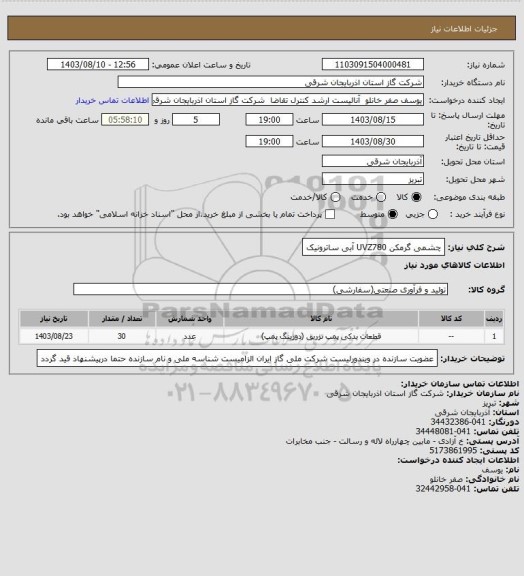Click the buyer notes field about vendor list

click(237, 358)
